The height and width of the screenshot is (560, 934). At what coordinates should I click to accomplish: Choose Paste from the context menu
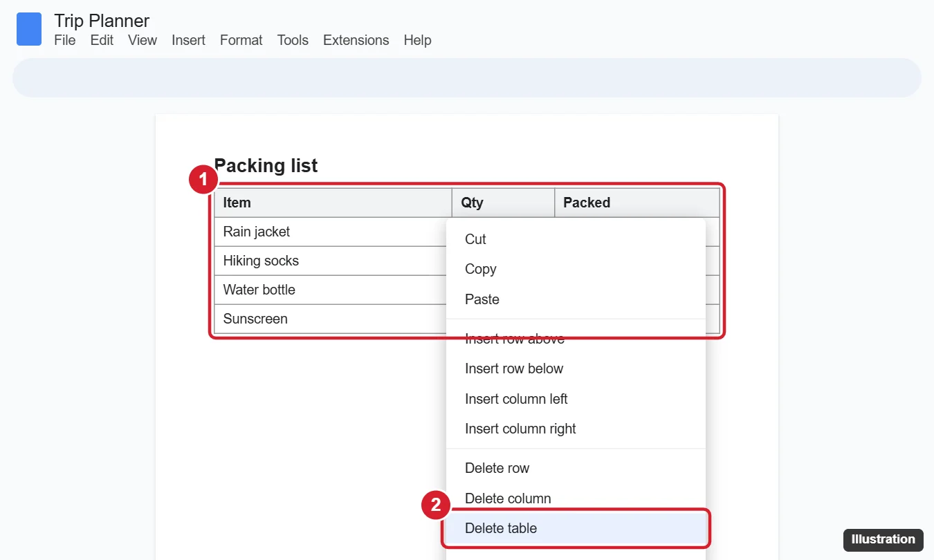(576, 299)
